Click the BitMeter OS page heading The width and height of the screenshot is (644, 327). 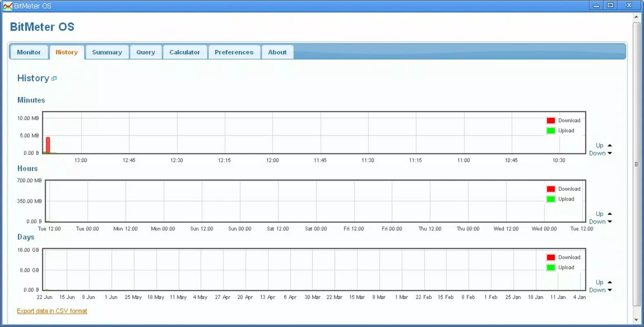point(42,27)
